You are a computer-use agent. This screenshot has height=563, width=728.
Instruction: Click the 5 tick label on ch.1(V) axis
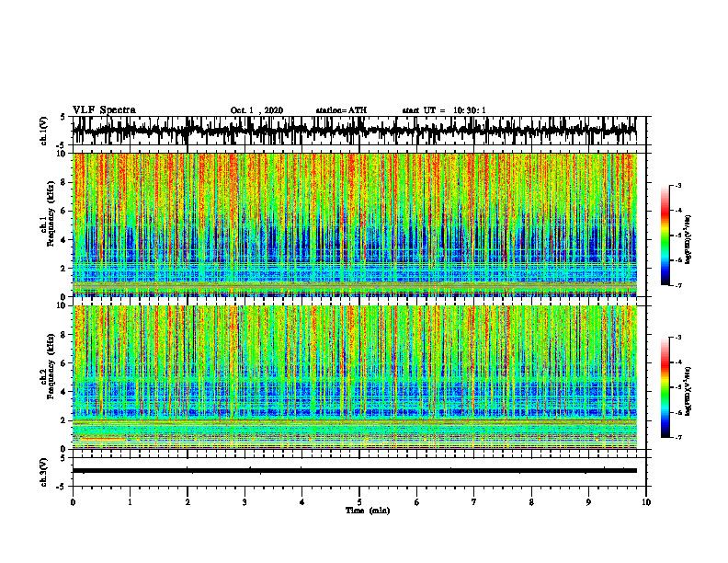pyautogui.click(x=63, y=117)
